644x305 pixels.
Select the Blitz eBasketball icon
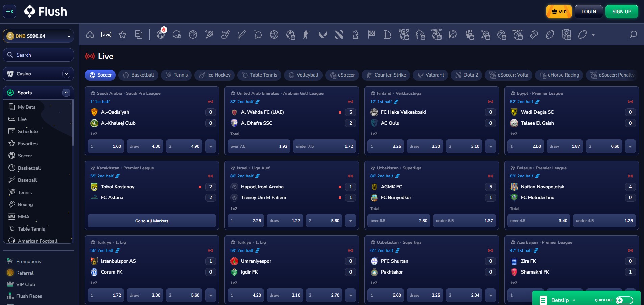tap(518, 35)
